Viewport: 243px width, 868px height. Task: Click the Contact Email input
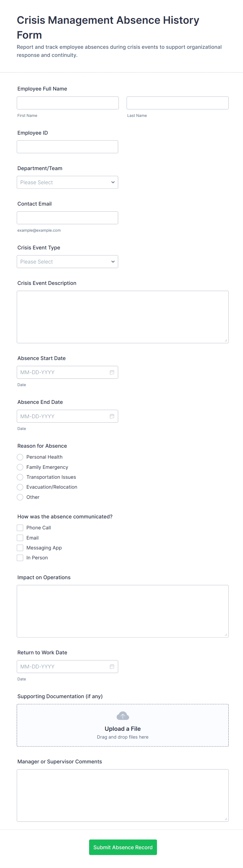click(67, 218)
